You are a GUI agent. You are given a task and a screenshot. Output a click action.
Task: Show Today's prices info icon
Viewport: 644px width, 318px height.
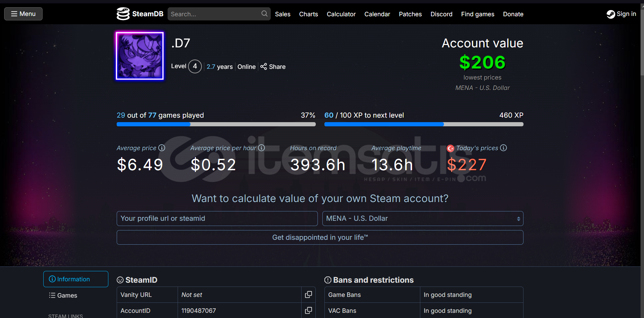click(503, 148)
